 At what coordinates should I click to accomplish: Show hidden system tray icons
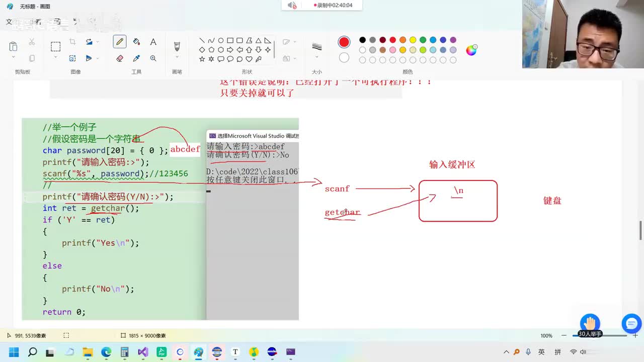point(506,352)
